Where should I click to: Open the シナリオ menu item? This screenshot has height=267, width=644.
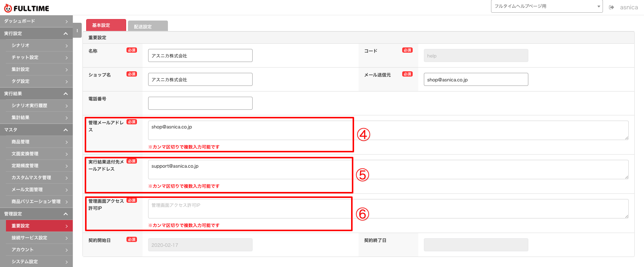pos(39,46)
